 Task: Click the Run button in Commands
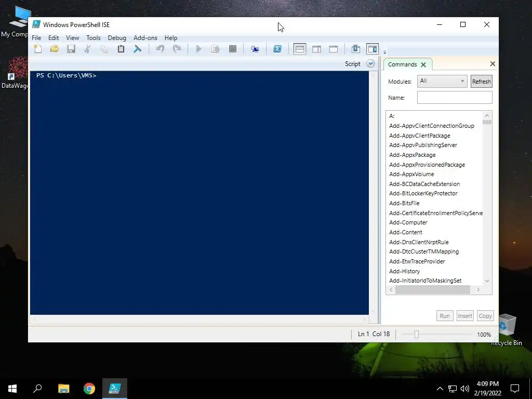point(445,316)
